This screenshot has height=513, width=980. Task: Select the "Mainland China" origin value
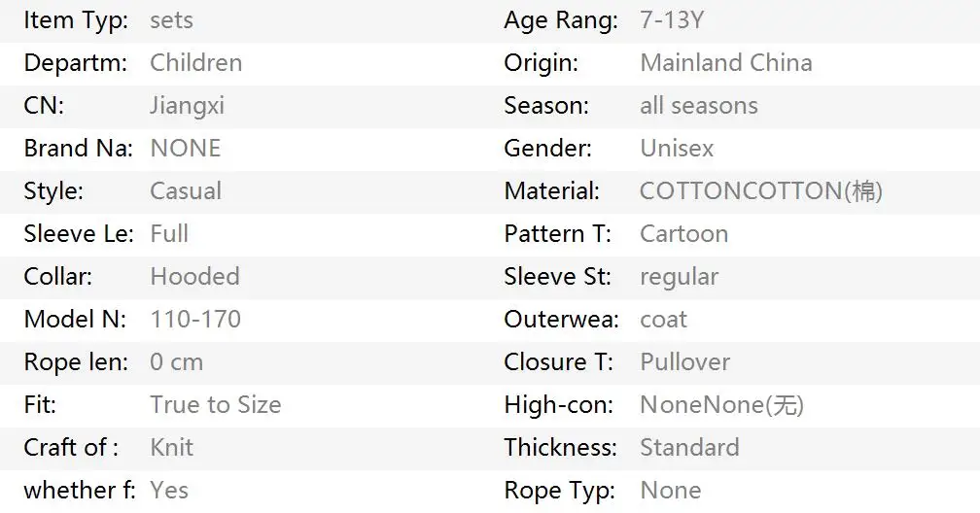pos(725,63)
